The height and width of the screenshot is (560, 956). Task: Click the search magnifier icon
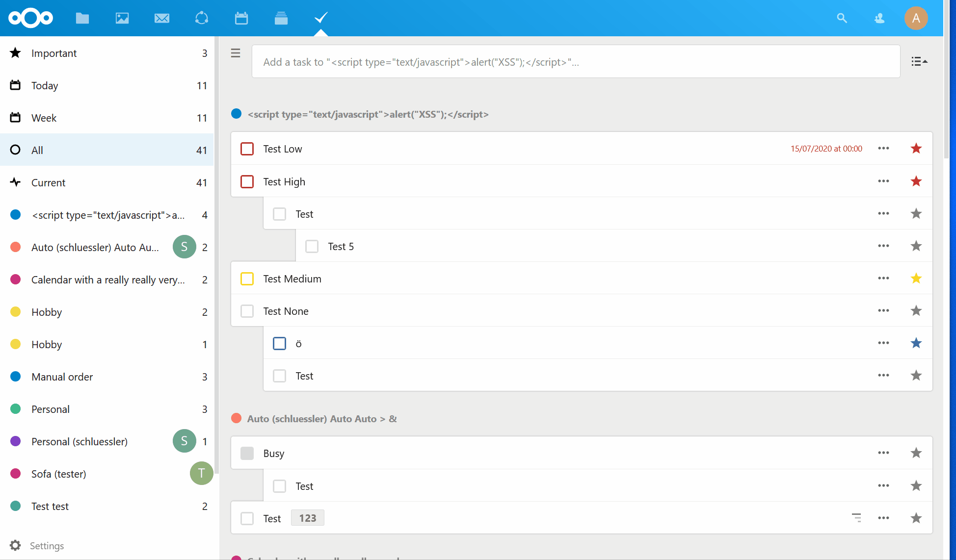point(842,18)
